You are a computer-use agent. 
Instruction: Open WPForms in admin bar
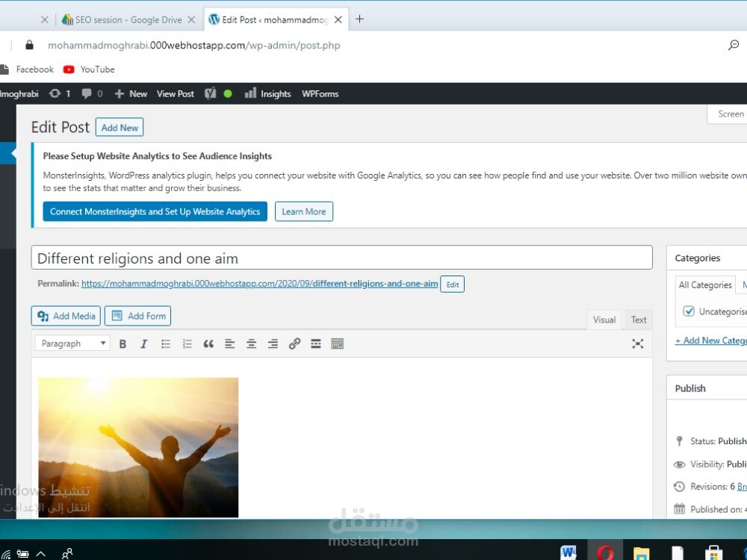320,94
